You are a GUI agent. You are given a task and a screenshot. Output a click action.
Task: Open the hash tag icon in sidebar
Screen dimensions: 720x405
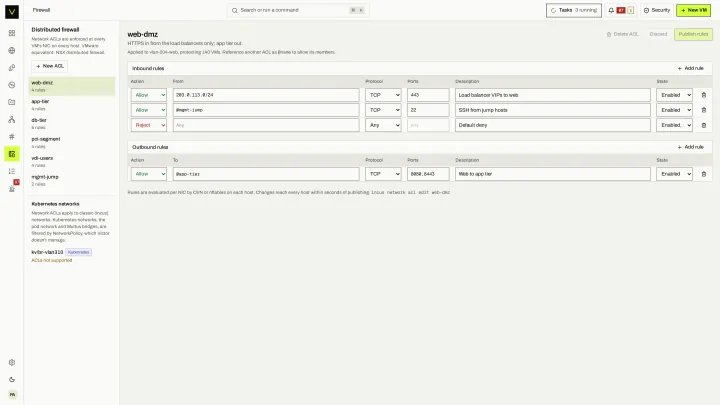coord(12,136)
